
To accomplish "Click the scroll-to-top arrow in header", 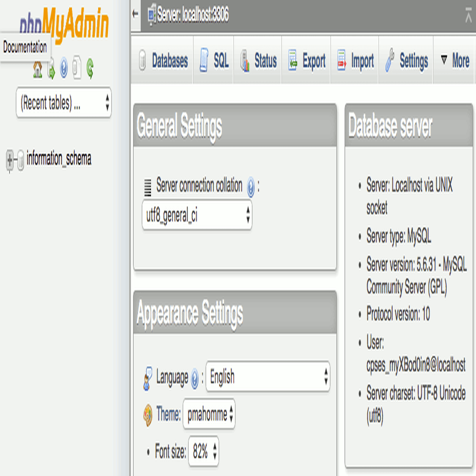I will click(469, 14).
